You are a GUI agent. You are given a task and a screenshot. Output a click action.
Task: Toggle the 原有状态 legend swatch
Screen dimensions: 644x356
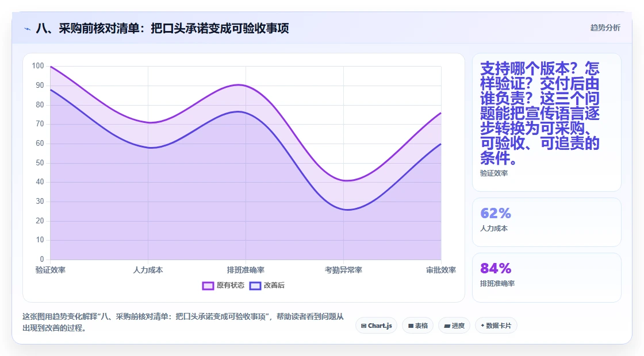tap(208, 285)
